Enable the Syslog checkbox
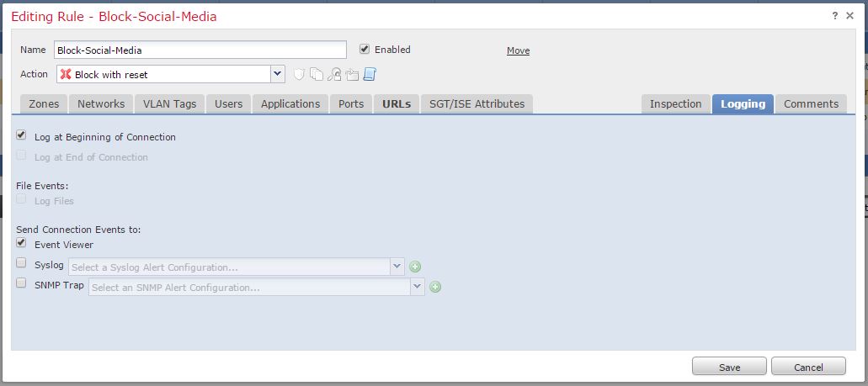This screenshot has width=868, height=386. [21, 263]
